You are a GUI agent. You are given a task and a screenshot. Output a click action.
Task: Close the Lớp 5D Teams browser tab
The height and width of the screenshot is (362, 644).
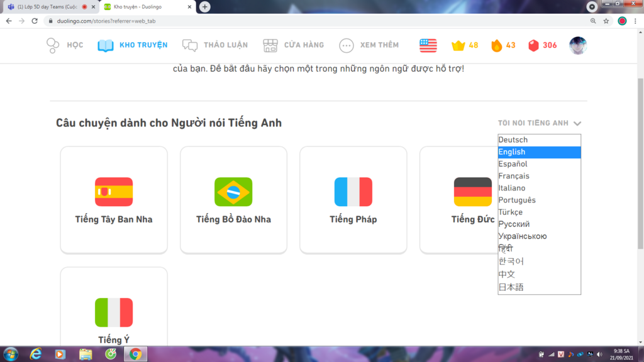93,7
